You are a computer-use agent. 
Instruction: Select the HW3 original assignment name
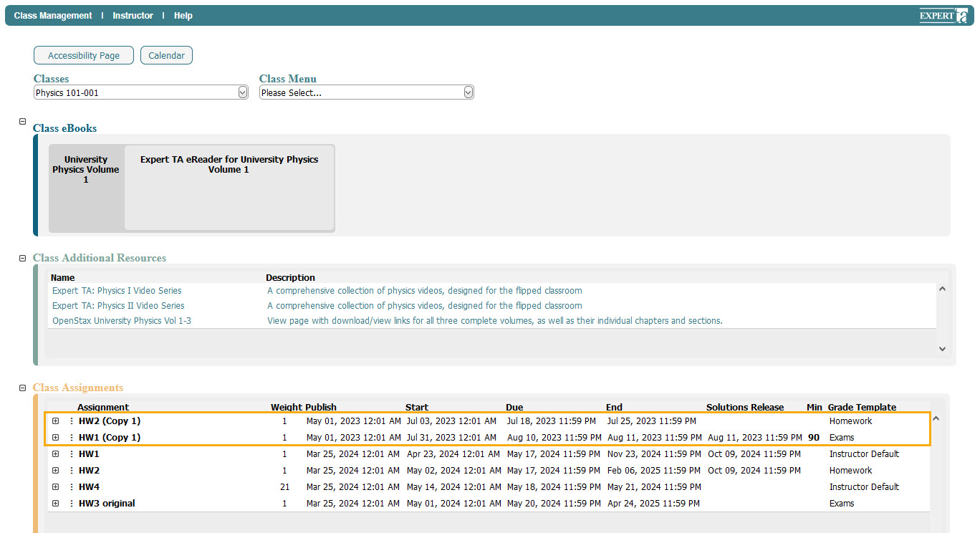tap(107, 504)
